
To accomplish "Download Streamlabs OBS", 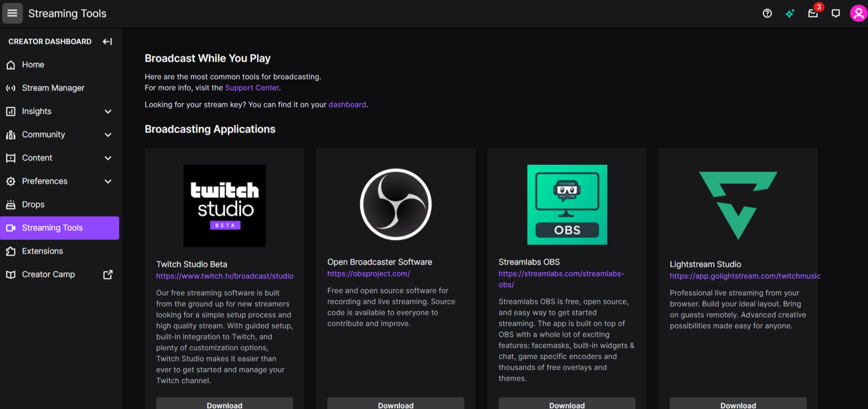I will click(567, 404).
